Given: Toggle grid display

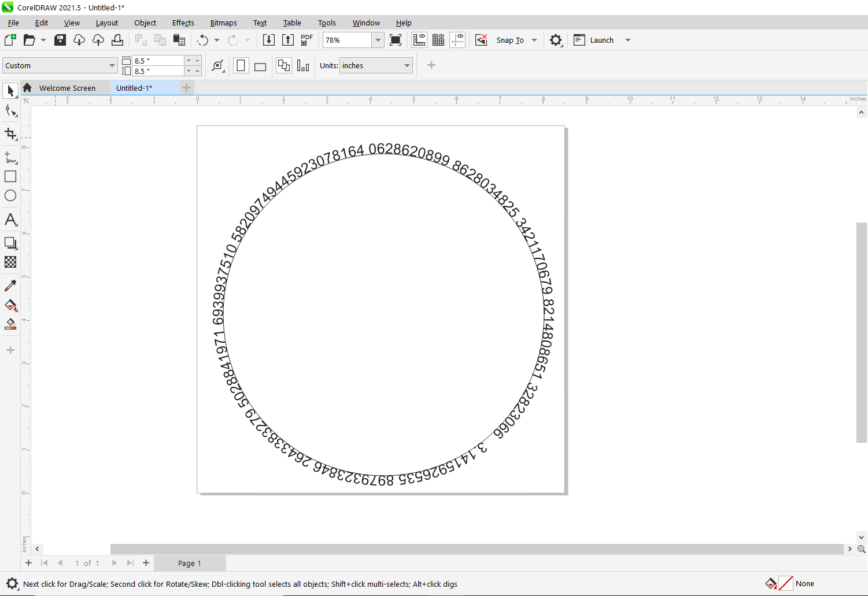Looking at the screenshot, I should (438, 40).
